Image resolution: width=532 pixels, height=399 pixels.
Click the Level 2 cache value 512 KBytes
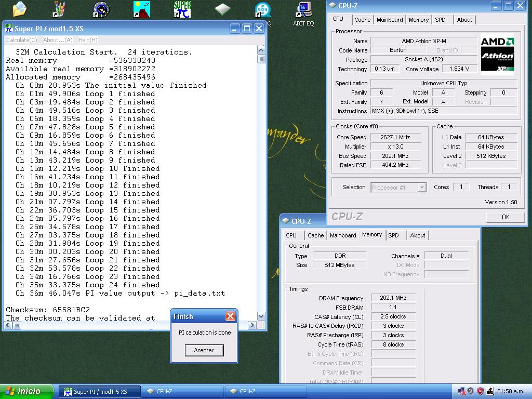coord(491,156)
